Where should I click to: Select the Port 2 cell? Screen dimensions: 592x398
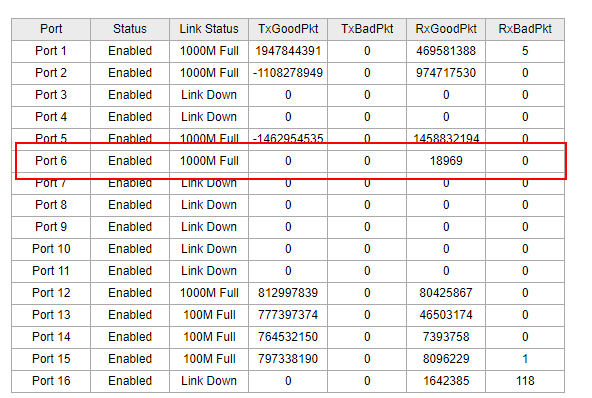click(x=51, y=73)
